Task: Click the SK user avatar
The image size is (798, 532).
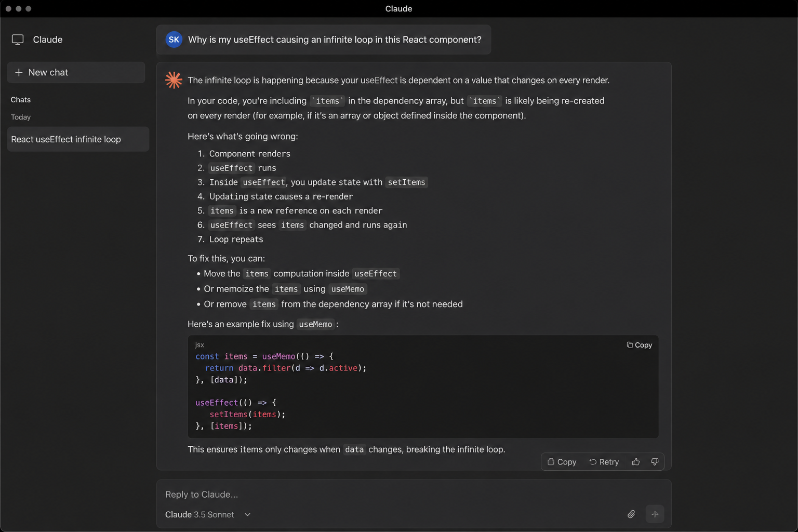Action: (x=174, y=39)
